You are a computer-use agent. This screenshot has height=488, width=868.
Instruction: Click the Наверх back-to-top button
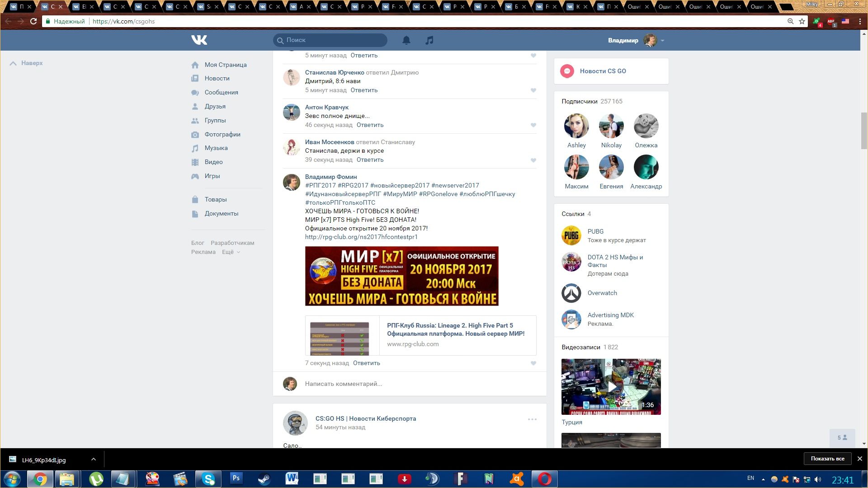26,63
